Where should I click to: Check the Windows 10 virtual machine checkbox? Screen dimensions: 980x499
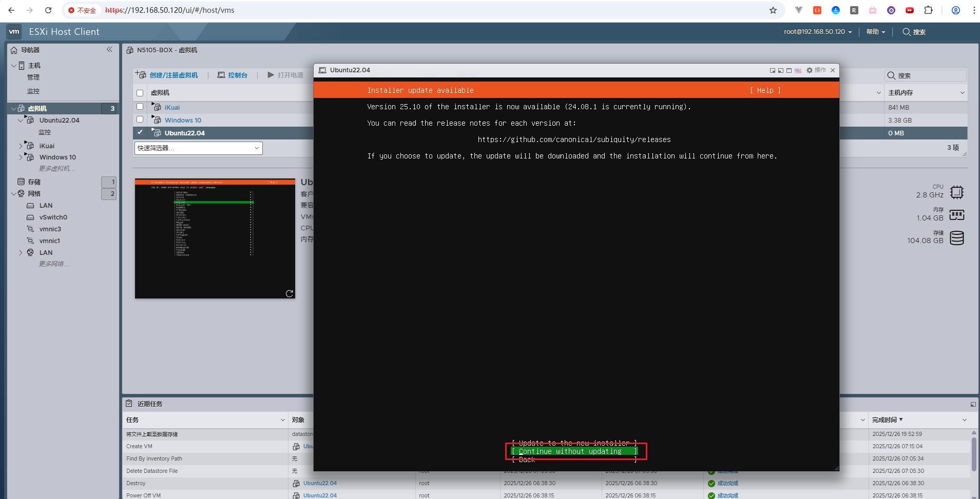(140, 119)
